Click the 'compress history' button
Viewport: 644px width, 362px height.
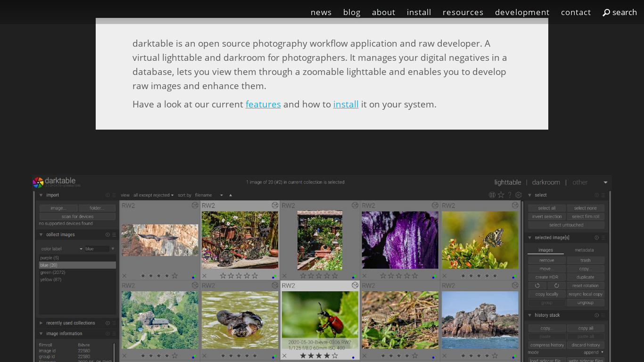tap(547, 345)
